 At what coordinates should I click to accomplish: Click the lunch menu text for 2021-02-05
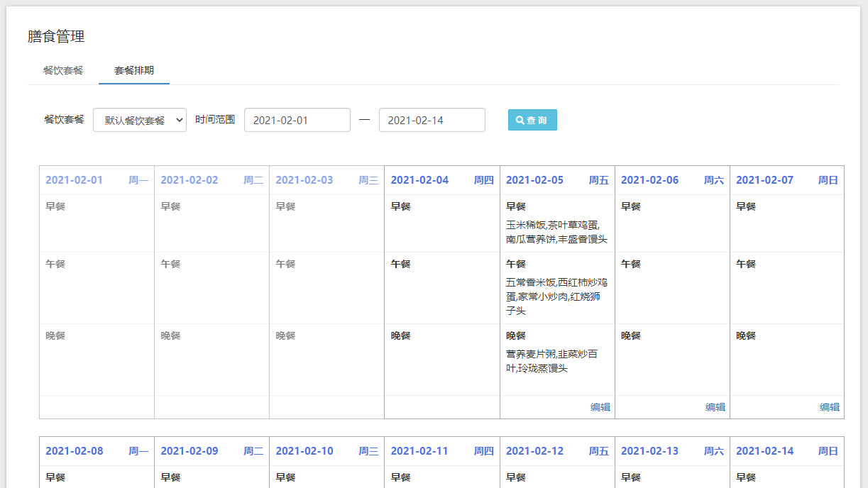point(556,296)
